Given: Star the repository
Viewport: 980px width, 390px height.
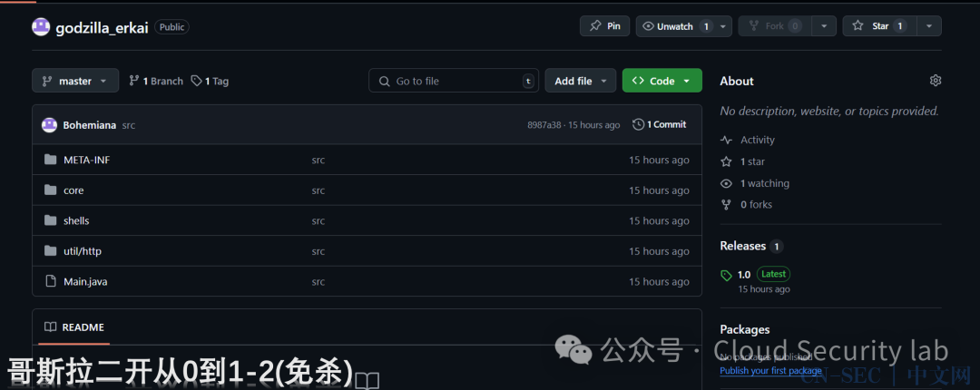Looking at the screenshot, I should 880,26.
